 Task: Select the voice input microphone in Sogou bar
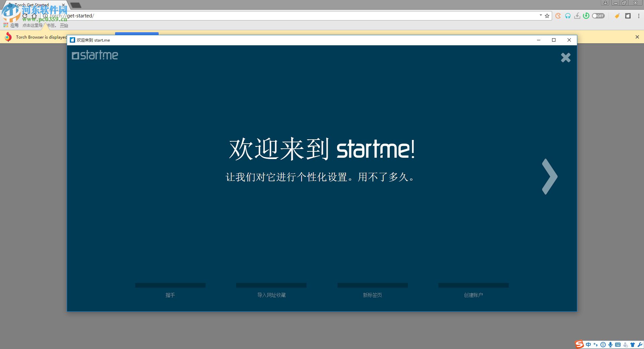tap(610, 344)
